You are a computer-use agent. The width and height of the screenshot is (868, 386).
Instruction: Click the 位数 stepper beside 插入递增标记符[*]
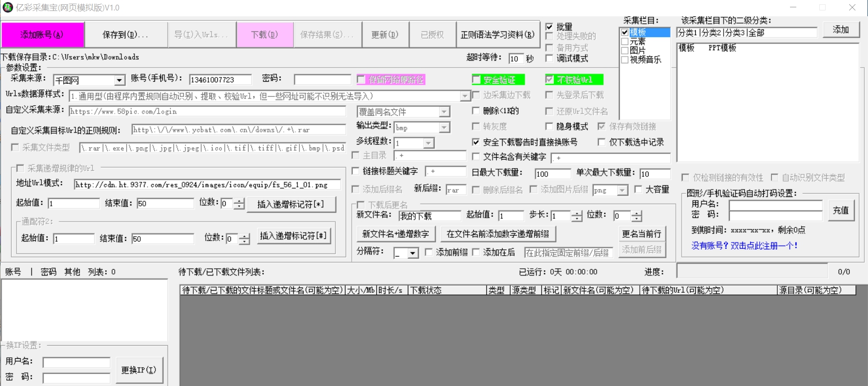[239, 204]
